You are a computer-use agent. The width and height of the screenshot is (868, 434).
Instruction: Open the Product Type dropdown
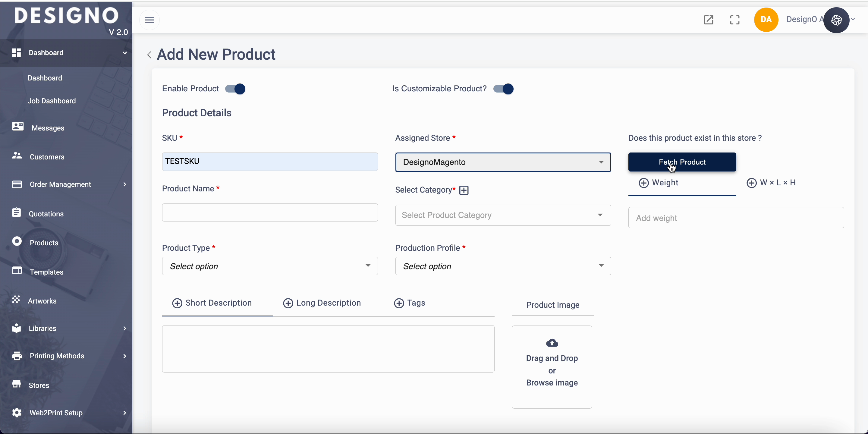click(x=269, y=266)
